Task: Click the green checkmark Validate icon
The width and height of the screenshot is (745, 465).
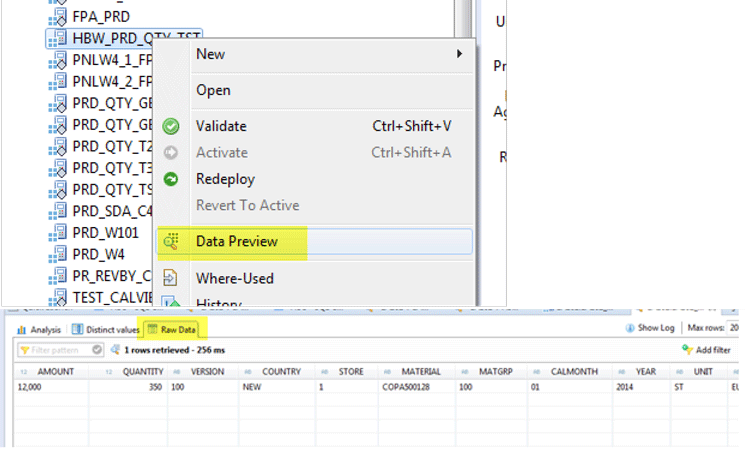Action: coord(171,126)
